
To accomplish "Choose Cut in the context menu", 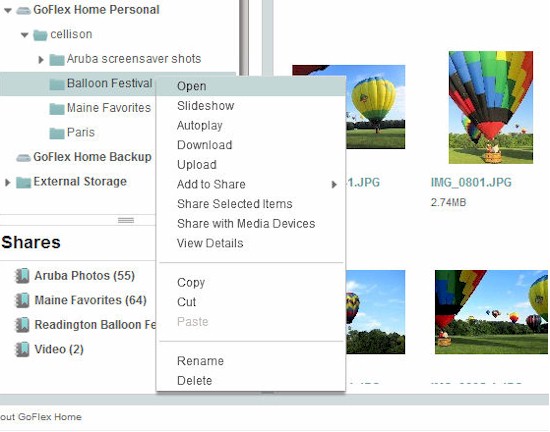I will tap(251, 302).
